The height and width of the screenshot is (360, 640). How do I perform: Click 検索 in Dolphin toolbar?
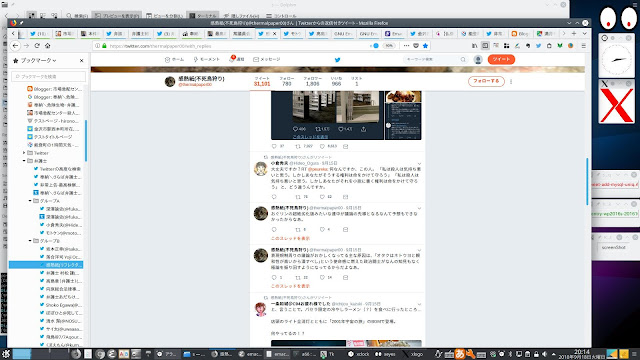pos(78,16)
